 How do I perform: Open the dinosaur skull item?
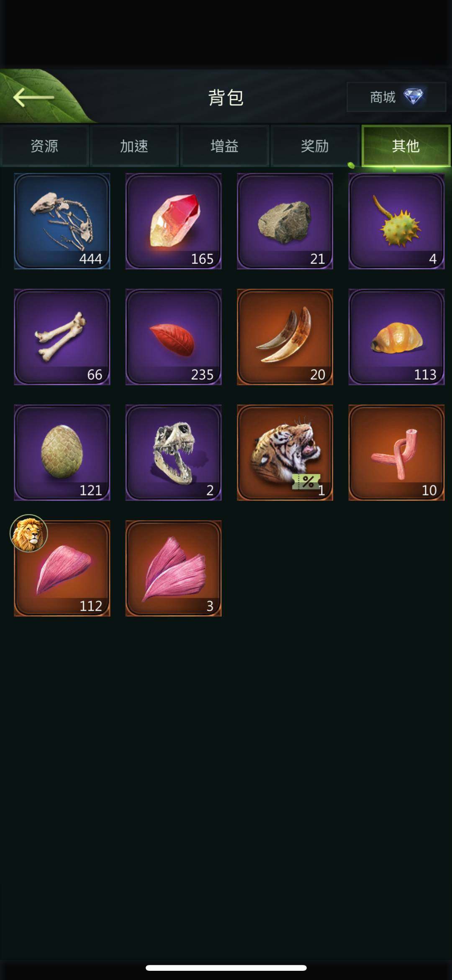tap(173, 453)
